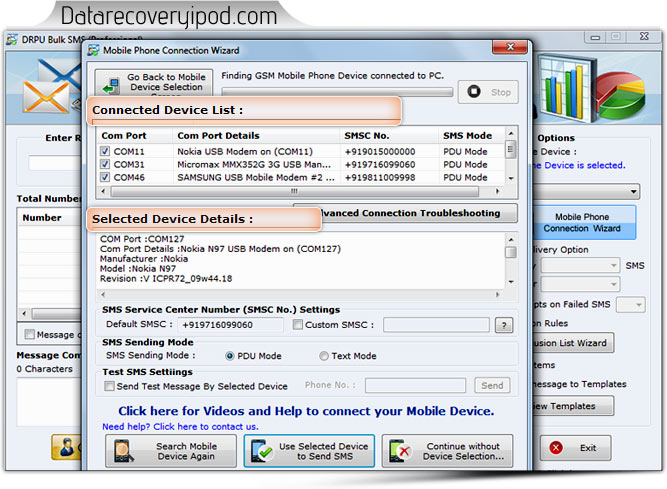
Task: Select the Micromax MMX352G 3G USB row details
Action: coord(254,165)
